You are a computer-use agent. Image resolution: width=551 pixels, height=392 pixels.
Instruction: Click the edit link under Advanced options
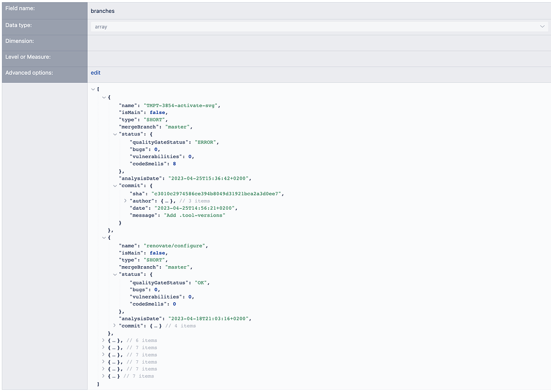(95, 73)
